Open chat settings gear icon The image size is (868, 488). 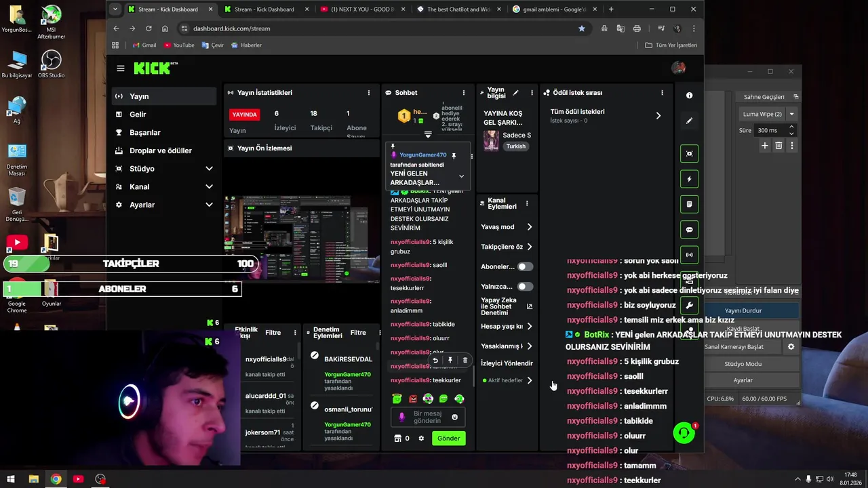click(421, 439)
